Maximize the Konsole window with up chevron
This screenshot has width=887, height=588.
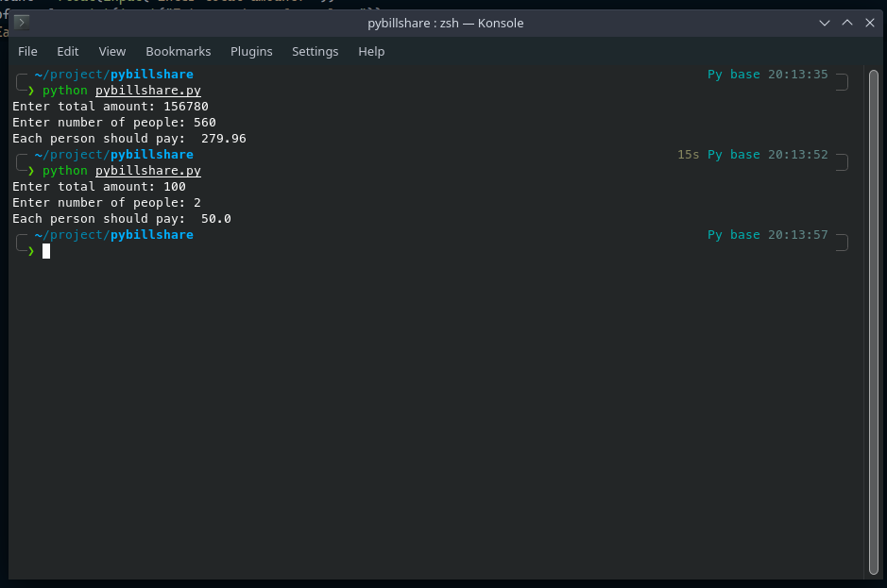click(x=846, y=24)
